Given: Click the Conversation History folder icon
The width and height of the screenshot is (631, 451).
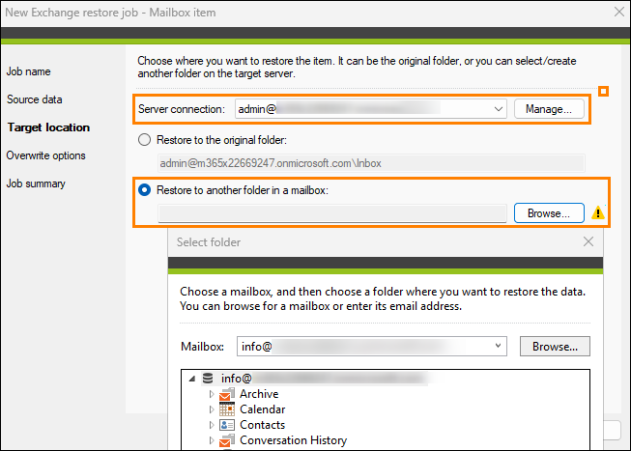Looking at the screenshot, I should [227, 440].
